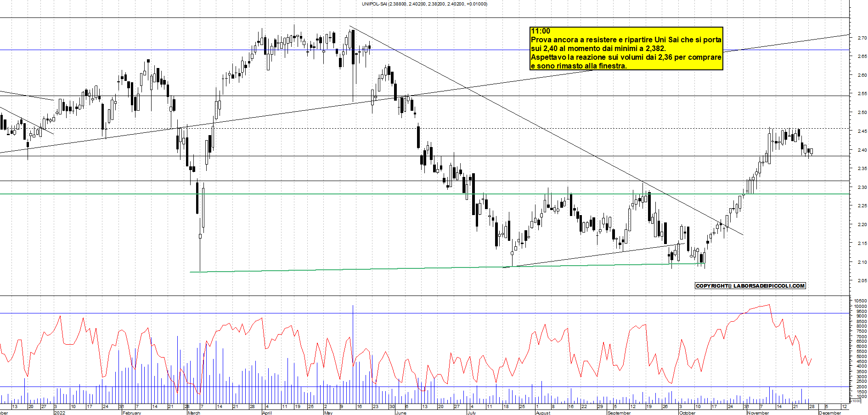Click the 6500 volume axis label

coord(861,341)
